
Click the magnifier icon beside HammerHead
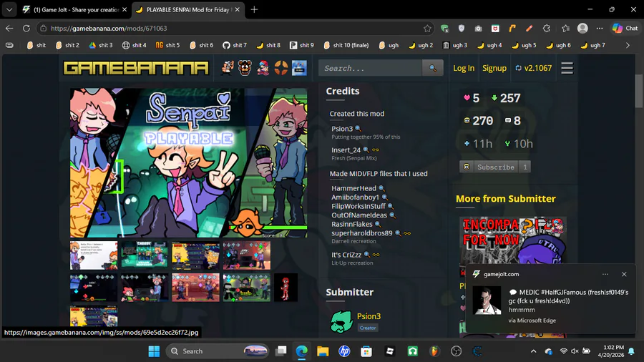coord(381,188)
